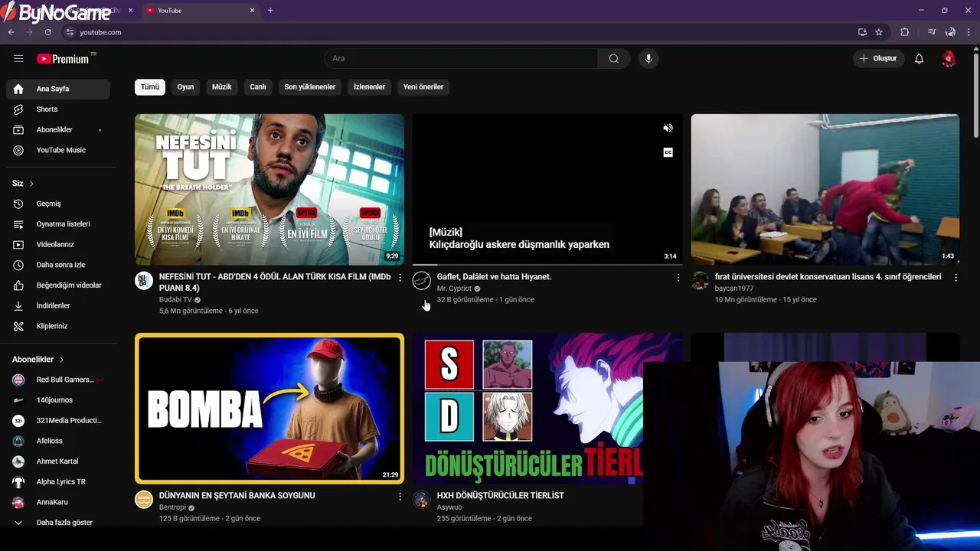Click the search magnifier button
The height and width of the screenshot is (551, 980).
click(x=613, y=58)
